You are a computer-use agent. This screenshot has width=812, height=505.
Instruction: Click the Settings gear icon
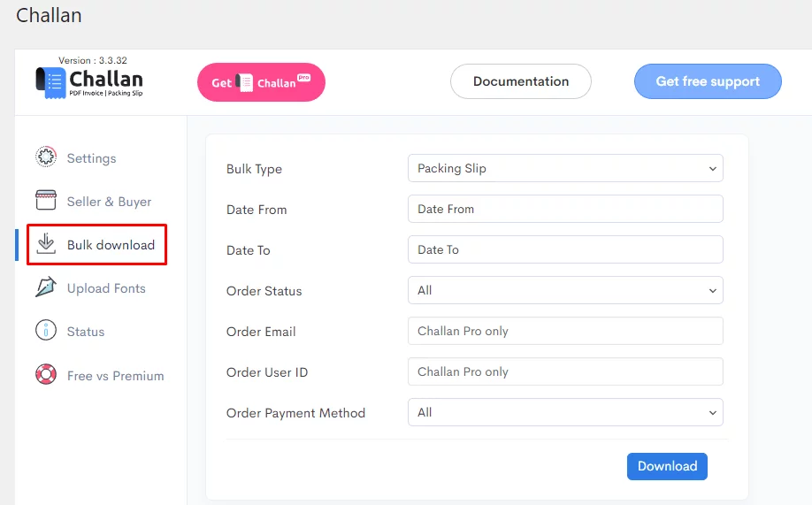click(x=46, y=157)
